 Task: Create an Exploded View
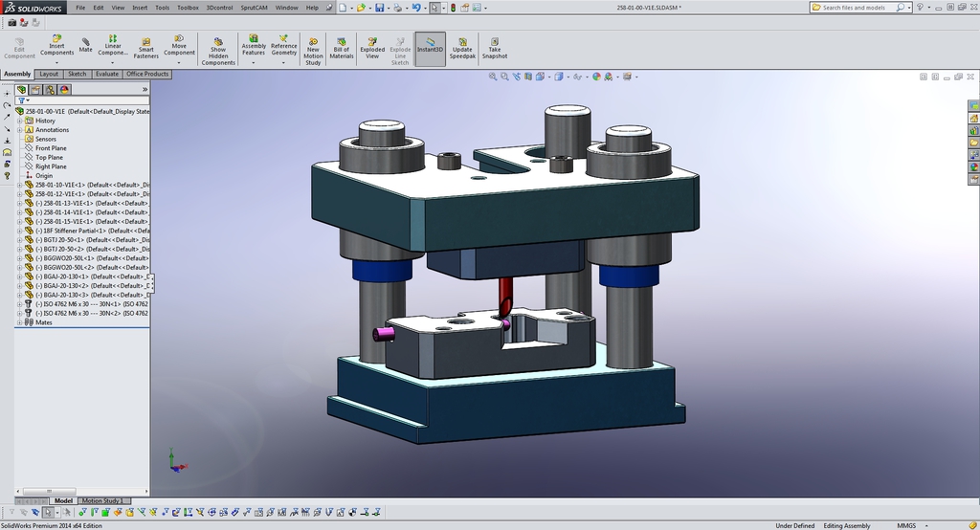coord(372,48)
